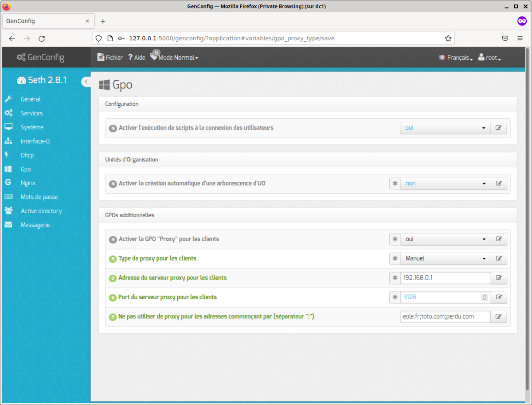Click the port number spinner arrows
Viewport: 532px width, 405px height.
[485, 297]
